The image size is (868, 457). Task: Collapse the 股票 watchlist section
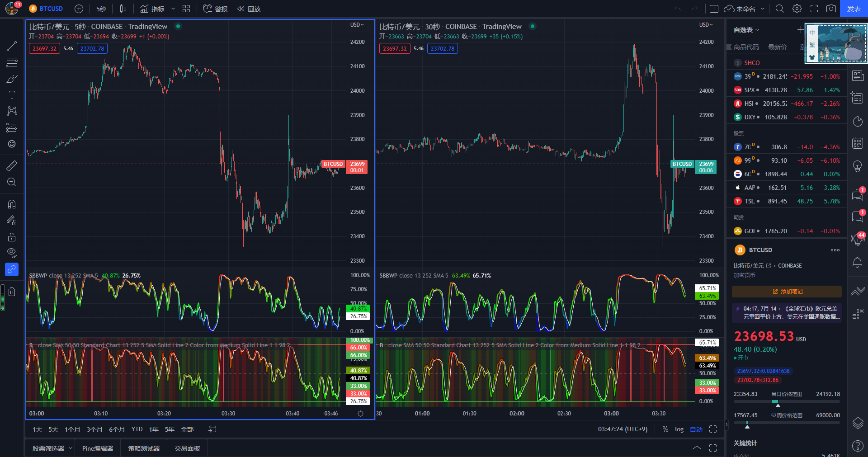click(x=739, y=133)
